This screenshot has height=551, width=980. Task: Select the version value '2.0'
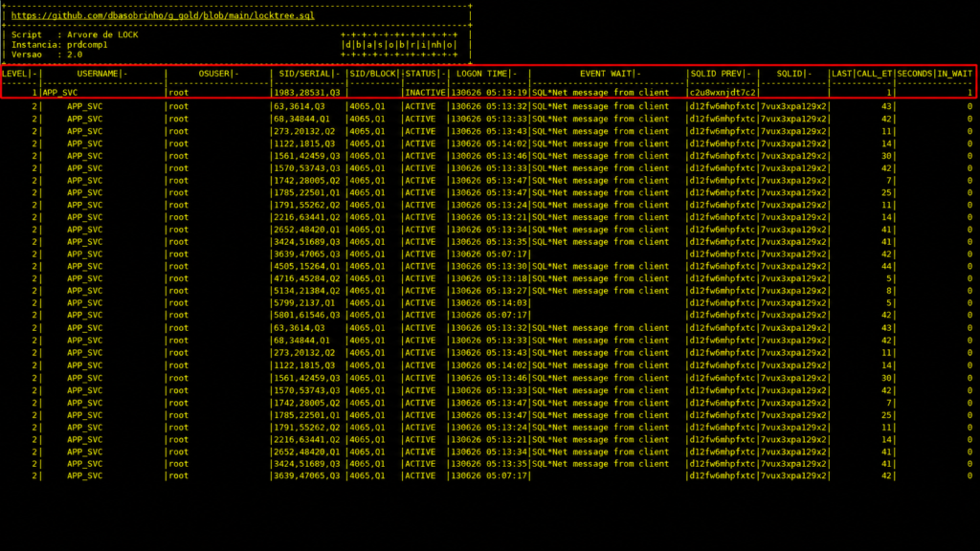75,55
